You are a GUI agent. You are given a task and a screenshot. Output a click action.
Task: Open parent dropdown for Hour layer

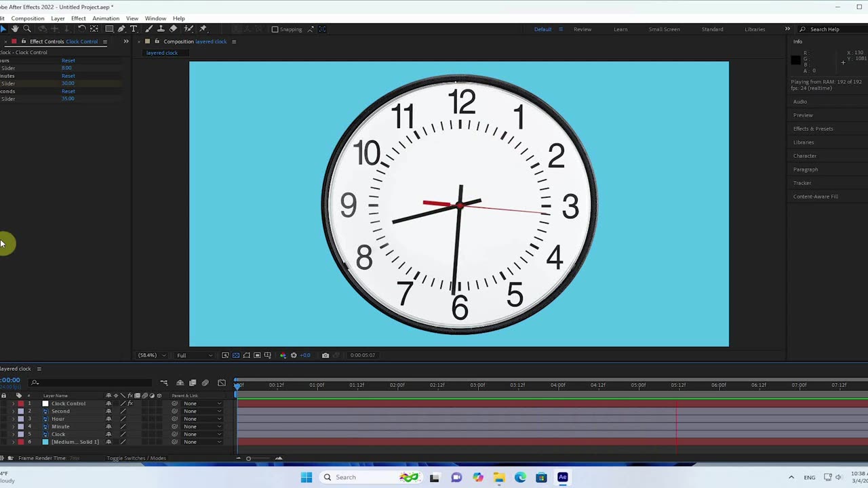click(202, 419)
